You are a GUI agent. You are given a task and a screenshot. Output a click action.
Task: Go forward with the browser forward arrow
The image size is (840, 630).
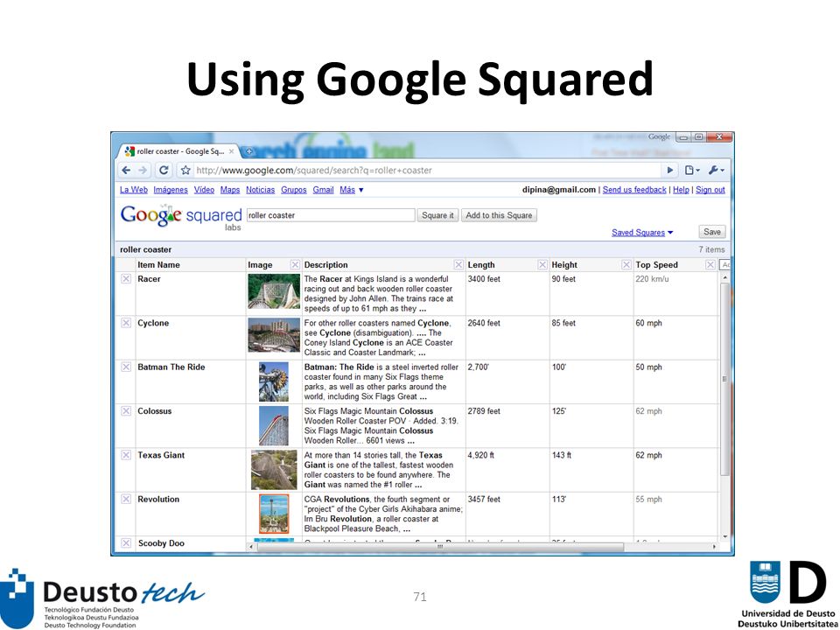[x=143, y=171]
